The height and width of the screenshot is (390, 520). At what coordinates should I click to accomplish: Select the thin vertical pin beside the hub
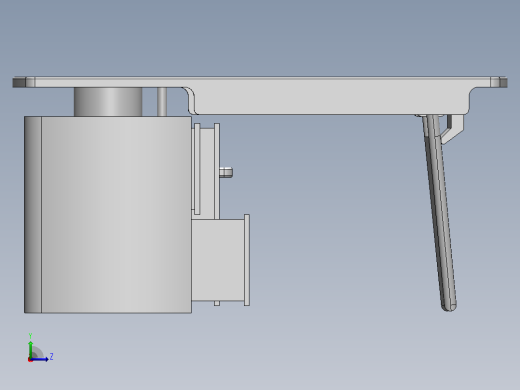pyautogui.click(x=162, y=102)
